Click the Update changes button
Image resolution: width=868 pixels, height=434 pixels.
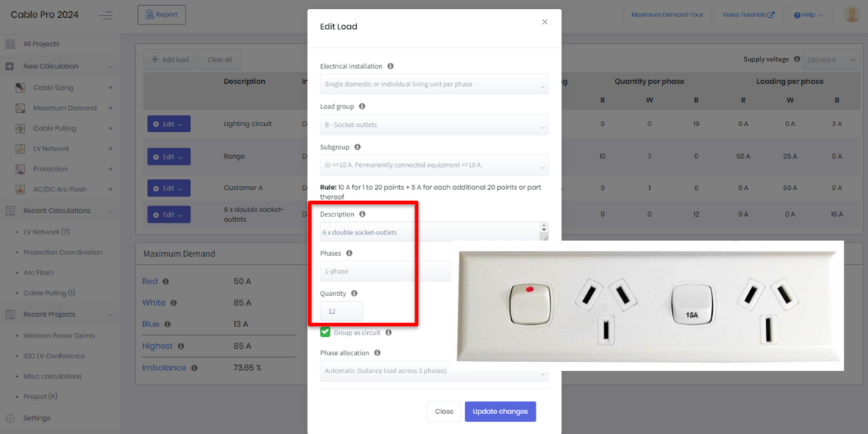(x=500, y=412)
